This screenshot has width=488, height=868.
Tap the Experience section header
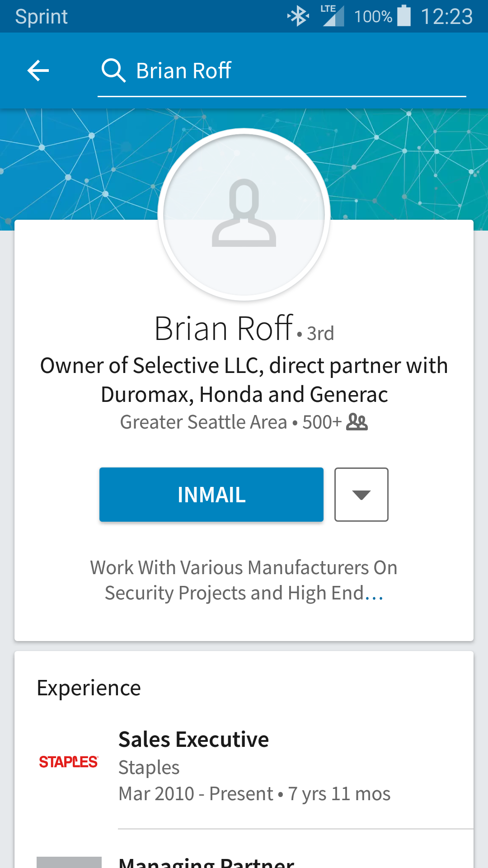(x=89, y=689)
